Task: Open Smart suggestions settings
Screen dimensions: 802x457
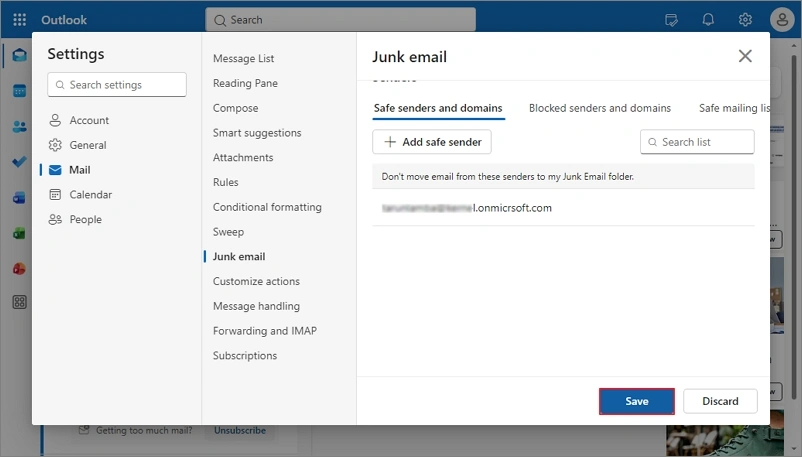Action: (257, 133)
